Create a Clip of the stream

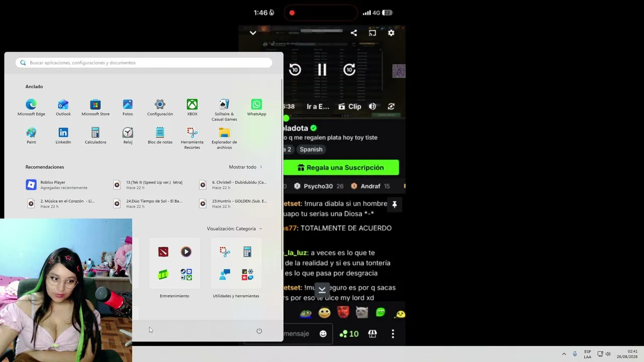(x=350, y=107)
